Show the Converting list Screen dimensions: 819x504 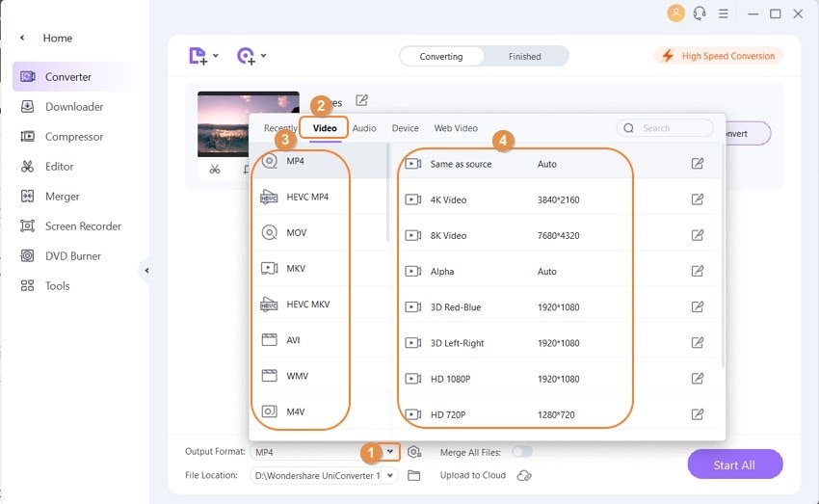pyautogui.click(x=441, y=57)
